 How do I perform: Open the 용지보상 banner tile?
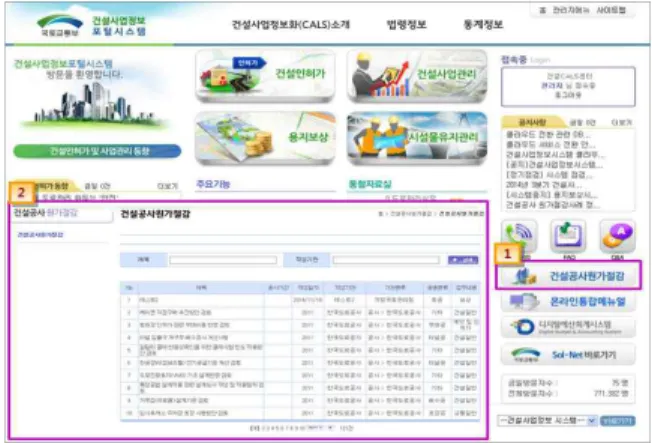pyautogui.click(x=265, y=138)
